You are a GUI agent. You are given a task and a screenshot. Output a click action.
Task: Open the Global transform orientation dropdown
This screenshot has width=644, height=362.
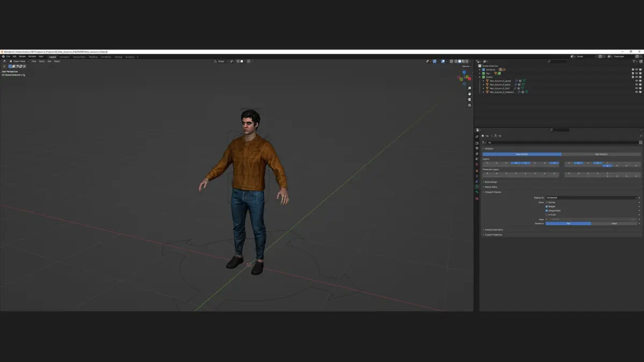(221, 61)
